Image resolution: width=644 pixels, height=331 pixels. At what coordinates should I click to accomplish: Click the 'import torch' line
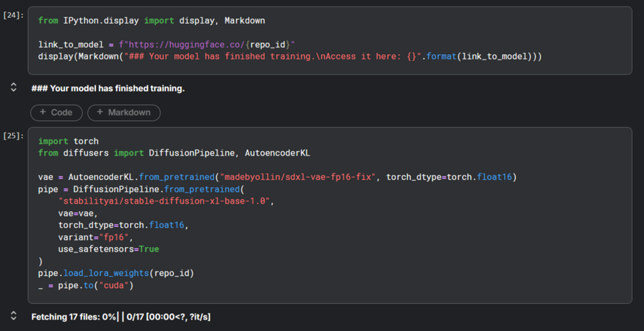(68, 141)
